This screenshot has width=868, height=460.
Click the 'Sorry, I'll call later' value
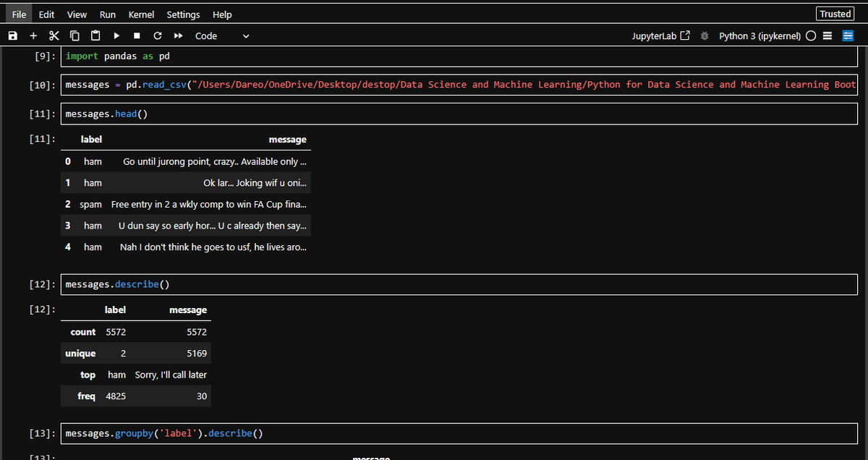[x=171, y=375]
